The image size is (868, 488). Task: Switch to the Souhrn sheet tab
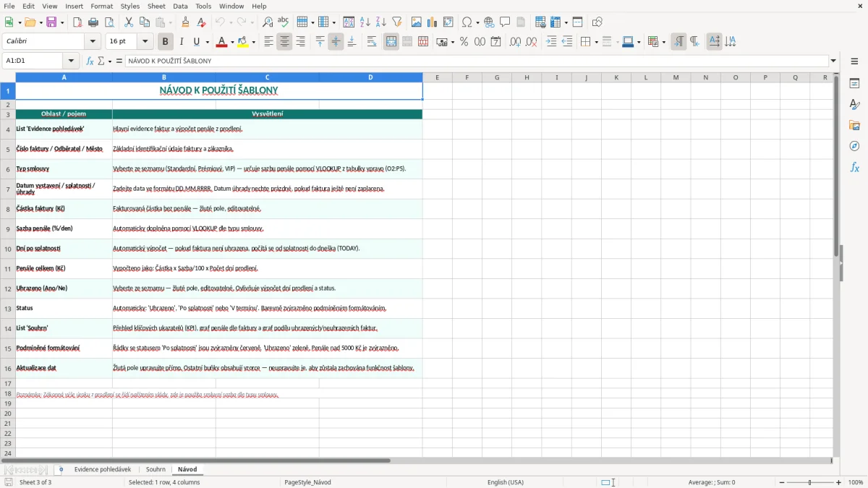pos(156,469)
